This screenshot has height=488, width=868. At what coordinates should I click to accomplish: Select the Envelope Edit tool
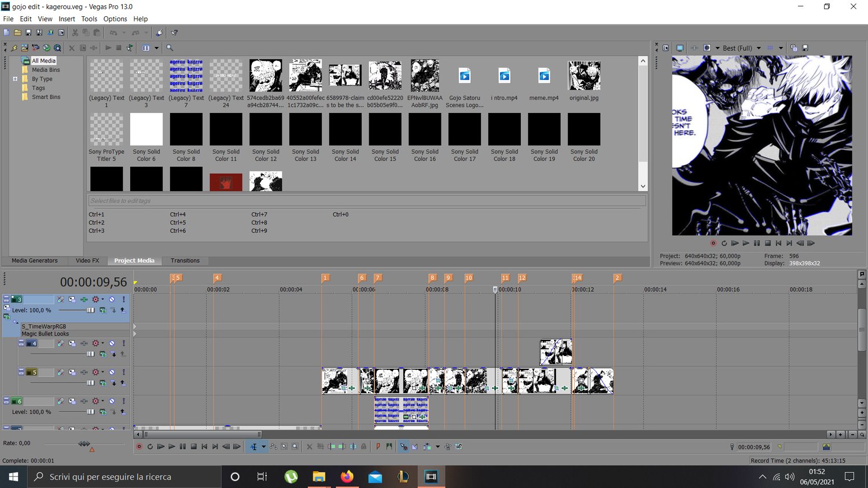273,446
